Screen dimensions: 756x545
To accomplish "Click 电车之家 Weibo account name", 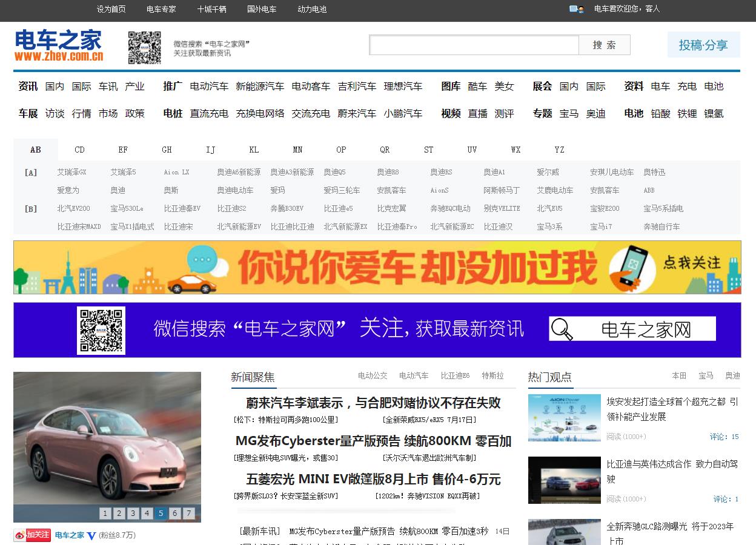I will point(70,535).
